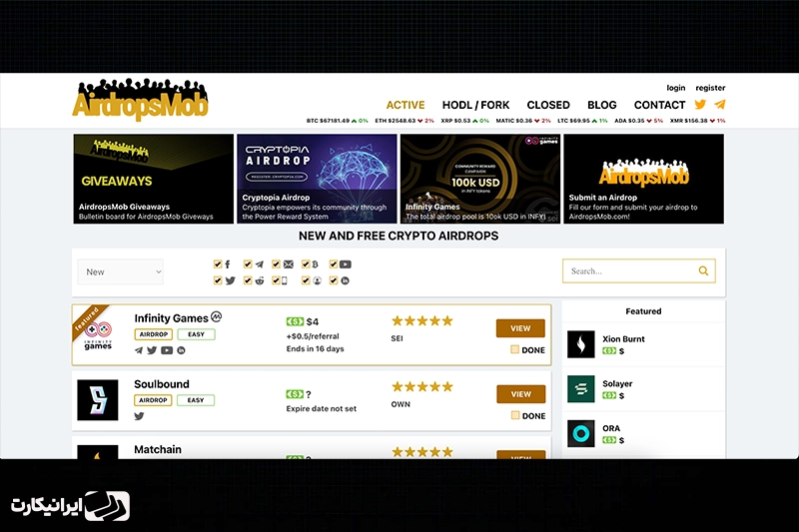Click the five-star rating for Infinity Games
Screen dimensions: 799x532
[421, 320]
